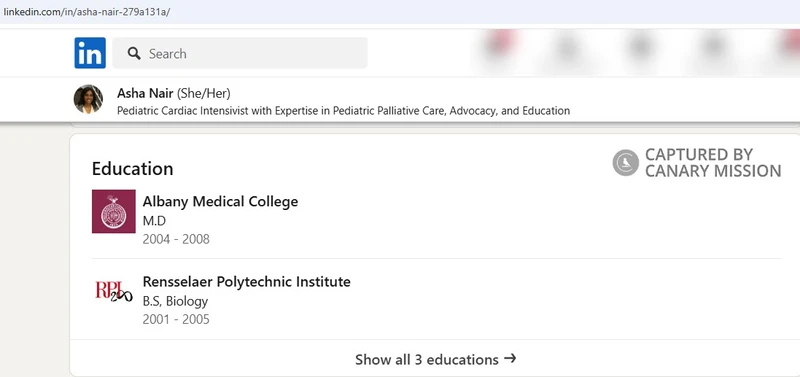
Task: Show all 3 educations
Action: pos(435,359)
